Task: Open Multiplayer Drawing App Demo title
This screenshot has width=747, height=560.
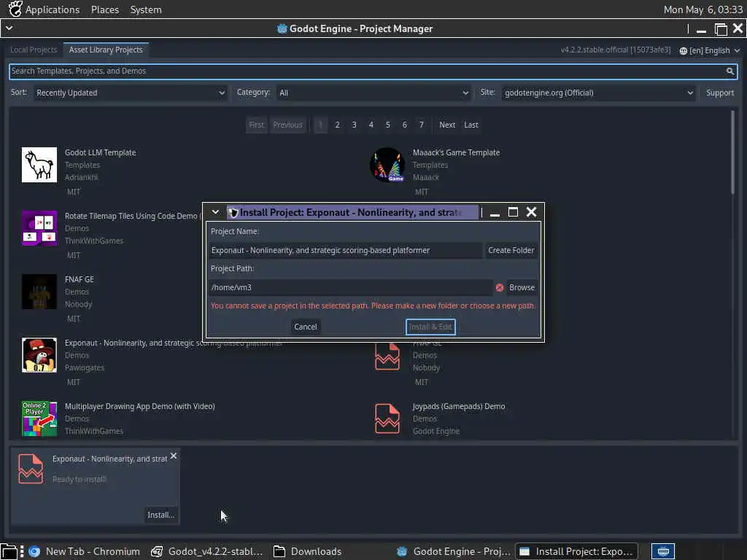Action: point(139,406)
